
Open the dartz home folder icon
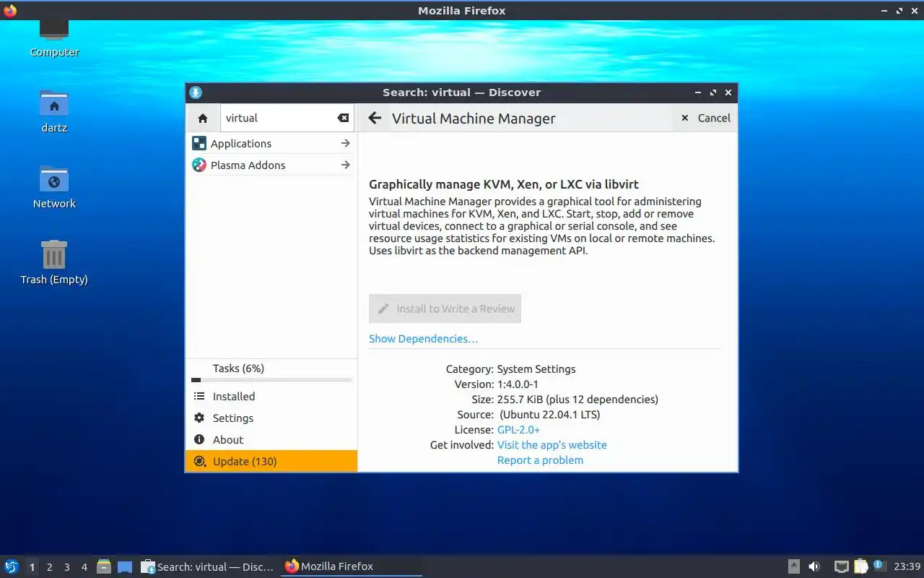coord(54,111)
